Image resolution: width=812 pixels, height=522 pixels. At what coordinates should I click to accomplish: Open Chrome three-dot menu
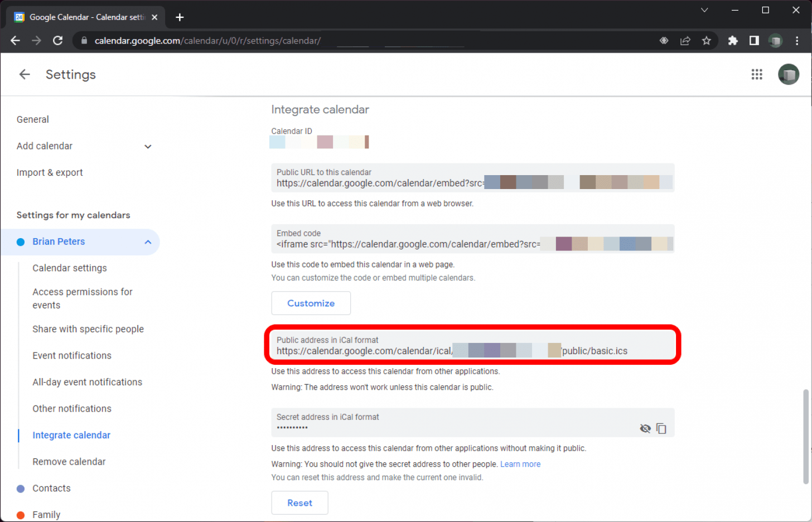[797, 41]
